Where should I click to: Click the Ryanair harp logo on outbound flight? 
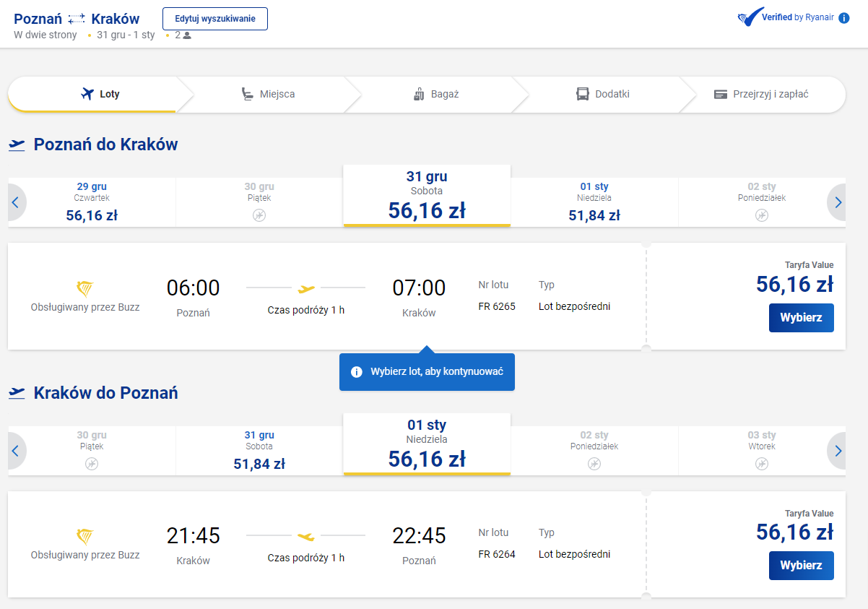(85, 289)
